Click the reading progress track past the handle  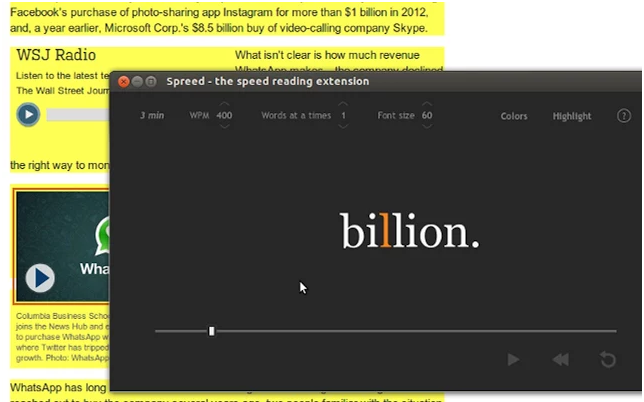click(415, 331)
